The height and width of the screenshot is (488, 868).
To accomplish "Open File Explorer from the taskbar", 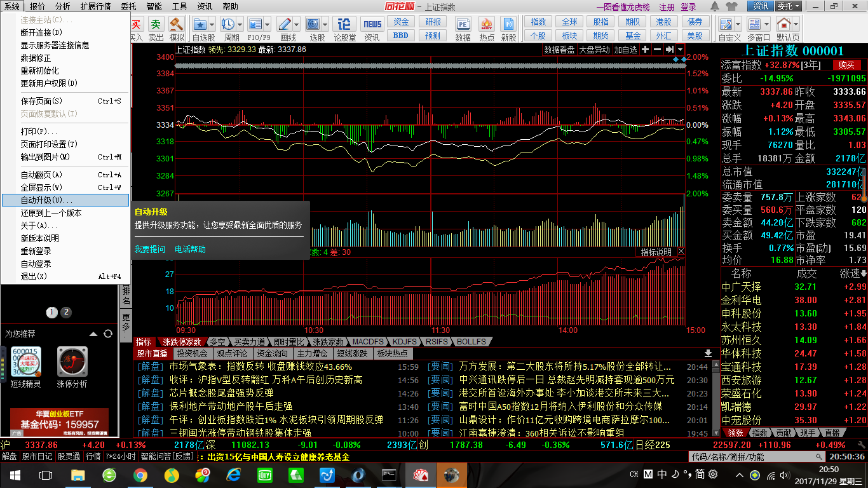I will pyautogui.click(x=78, y=475).
